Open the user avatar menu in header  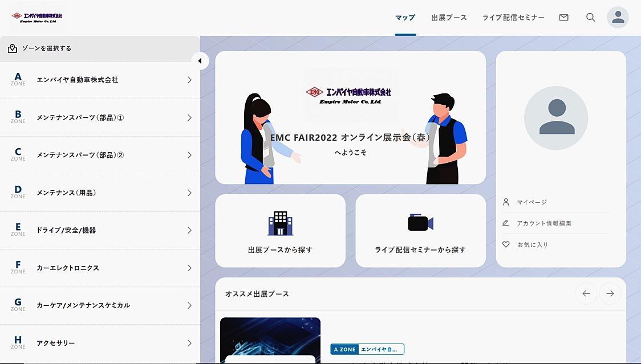tap(618, 18)
